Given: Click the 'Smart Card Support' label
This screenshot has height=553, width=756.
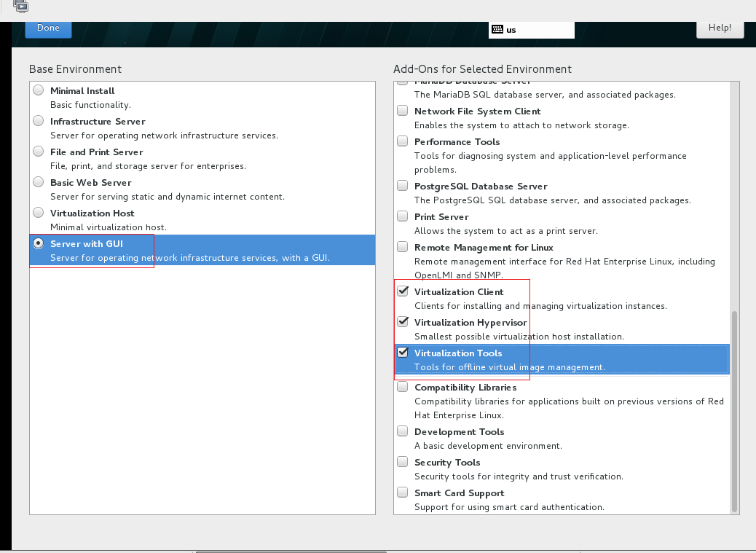Looking at the screenshot, I should 459,493.
